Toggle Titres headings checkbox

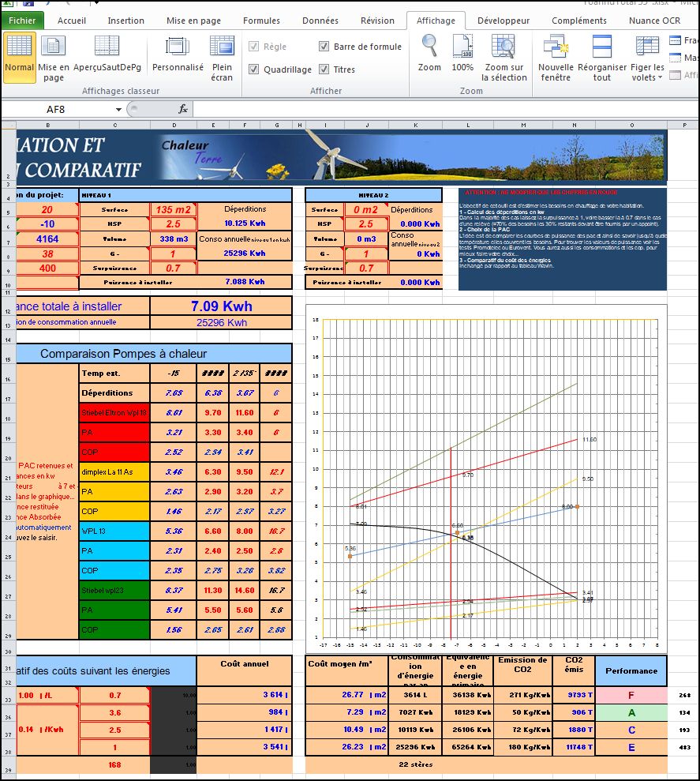(x=324, y=69)
